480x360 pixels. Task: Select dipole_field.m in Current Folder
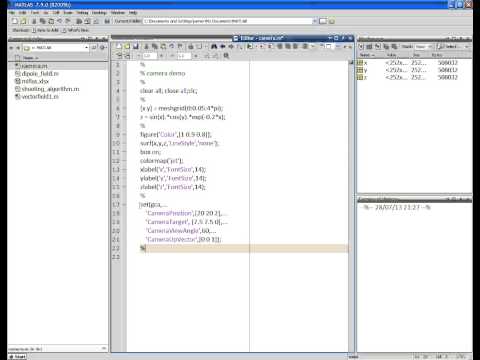point(37,74)
